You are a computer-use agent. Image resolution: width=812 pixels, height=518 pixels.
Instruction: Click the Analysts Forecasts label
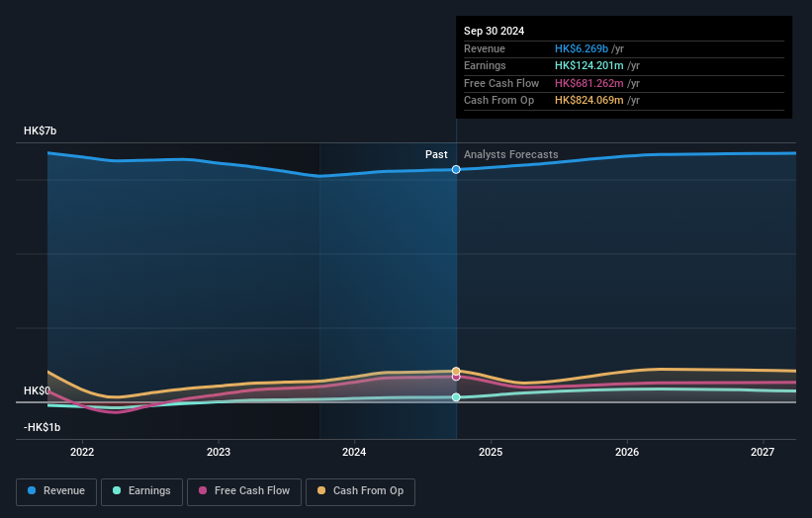pyautogui.click(x=511, y=154)
